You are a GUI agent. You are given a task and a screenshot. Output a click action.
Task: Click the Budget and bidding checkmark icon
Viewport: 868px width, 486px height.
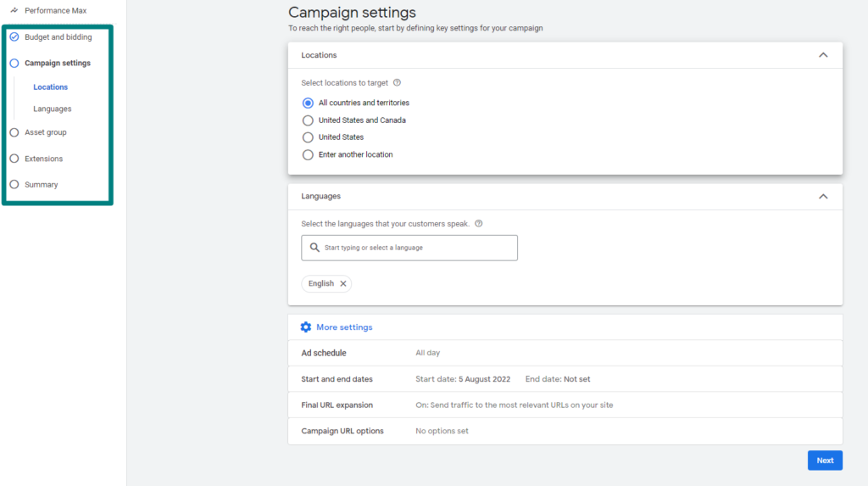pyautogui.click(x=14, y=37)
